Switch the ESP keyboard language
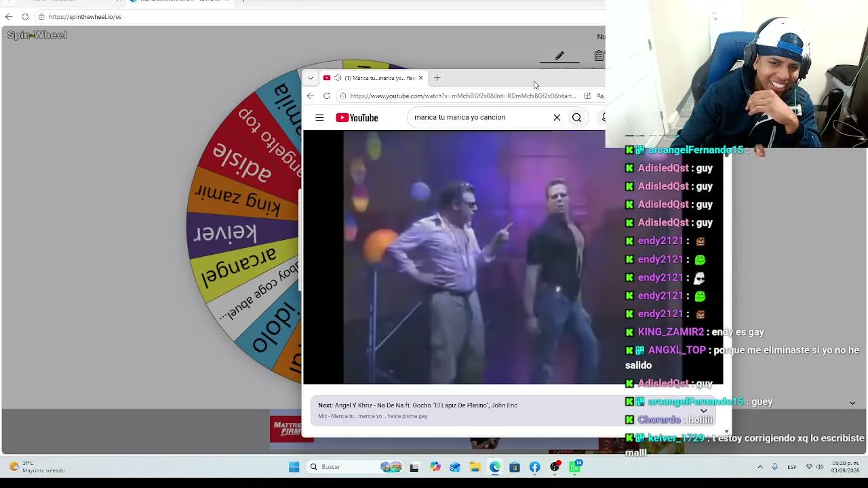868x488 pixels. coord(792,467)
